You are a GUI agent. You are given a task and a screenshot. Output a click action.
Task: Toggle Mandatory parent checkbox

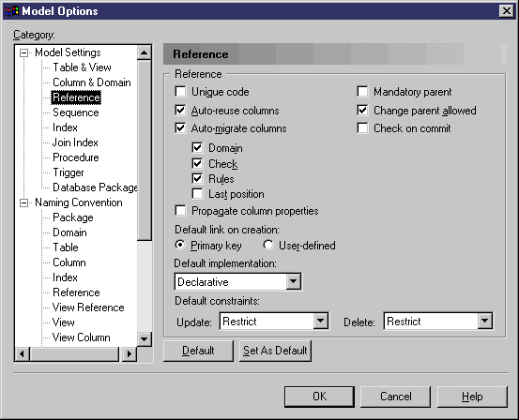click(x=362, y=91)
